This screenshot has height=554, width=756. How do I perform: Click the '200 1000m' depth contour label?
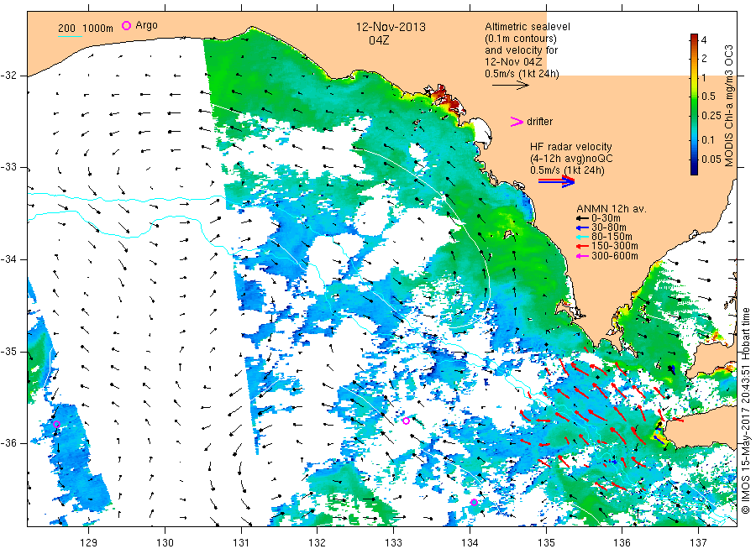pos(86,29)
